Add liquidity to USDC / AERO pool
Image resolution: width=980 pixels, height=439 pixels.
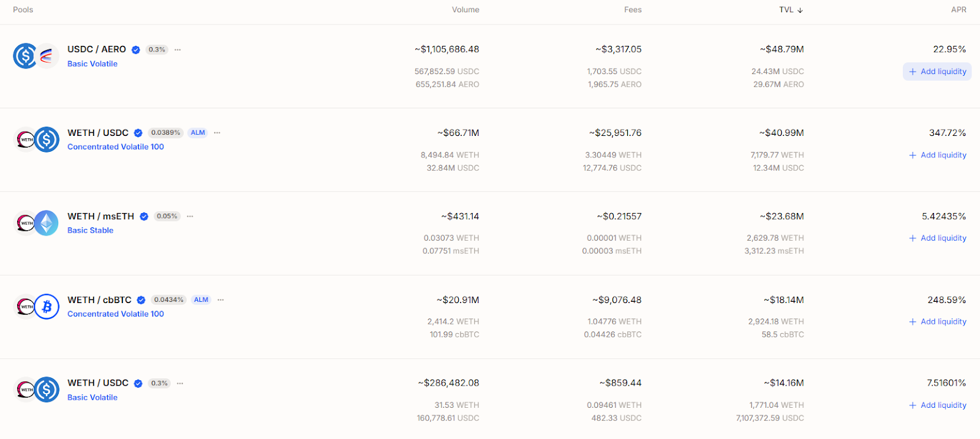pos(937,72)
